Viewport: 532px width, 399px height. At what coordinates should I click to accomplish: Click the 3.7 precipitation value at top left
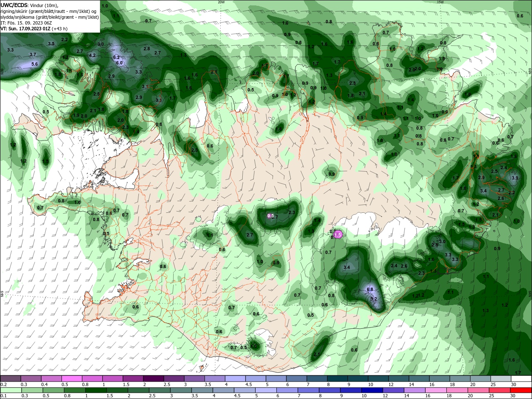tap(33, 54)
